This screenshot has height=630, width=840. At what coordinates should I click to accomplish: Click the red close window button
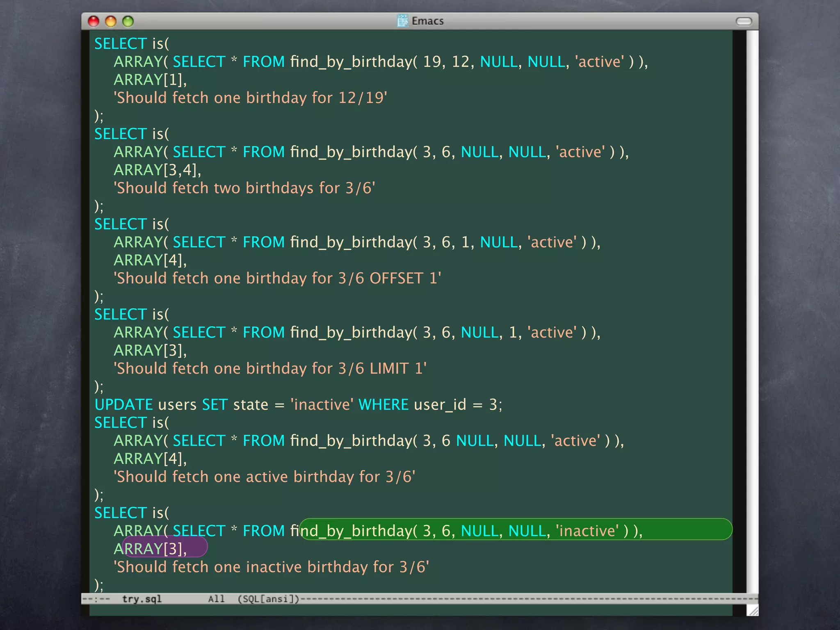pos(94,21)
